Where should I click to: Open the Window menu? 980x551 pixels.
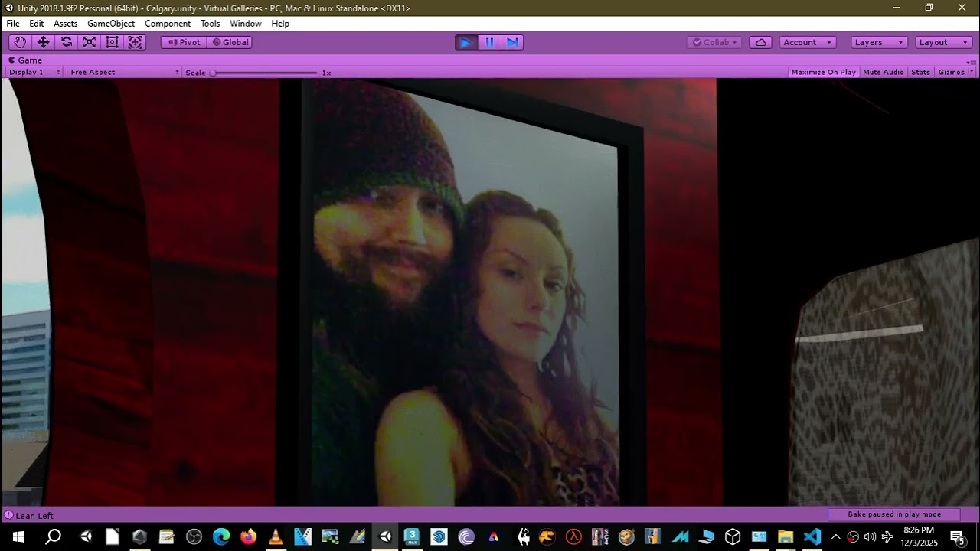click(246, 24)
